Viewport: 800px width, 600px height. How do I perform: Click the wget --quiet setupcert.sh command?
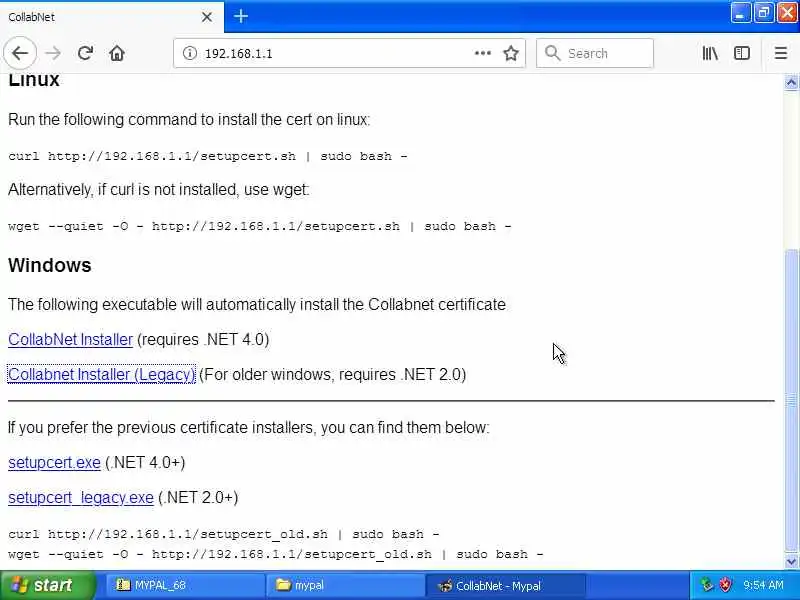[260, 226]
